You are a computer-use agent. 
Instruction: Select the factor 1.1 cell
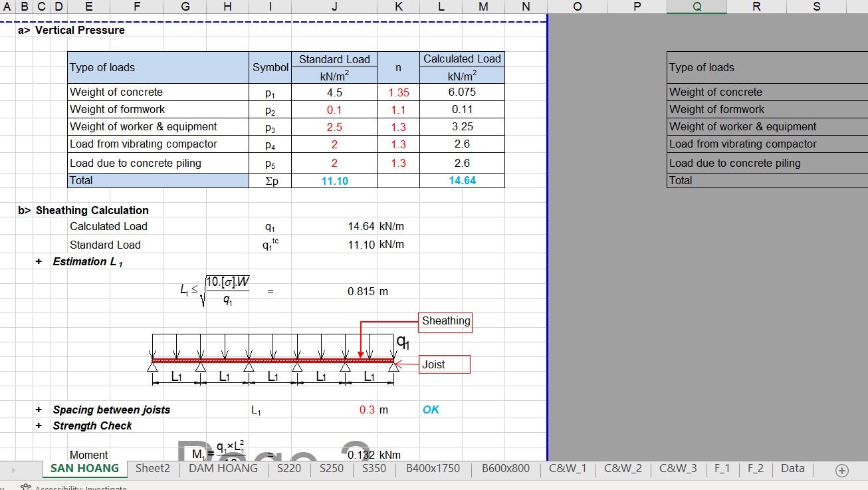pyautogui.click(x=398, y=110)
